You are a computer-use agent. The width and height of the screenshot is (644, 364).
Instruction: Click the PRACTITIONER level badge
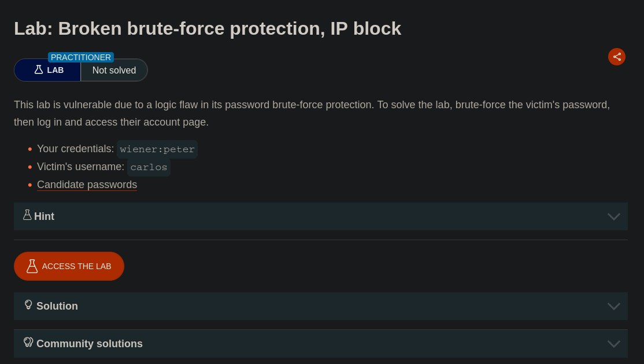pos(81,57)
